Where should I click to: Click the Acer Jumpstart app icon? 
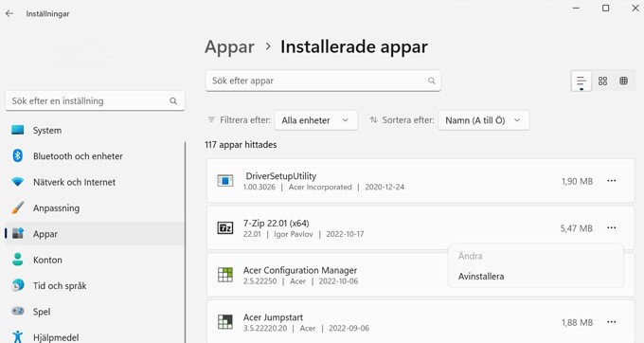225,321
